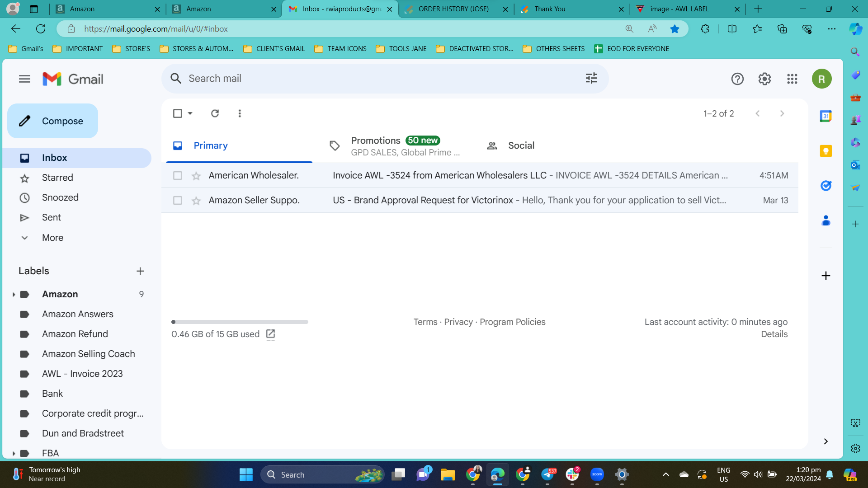868x488 pixels.
Task: Open more options three-dot menu above inbox
Action: [240, 113]
